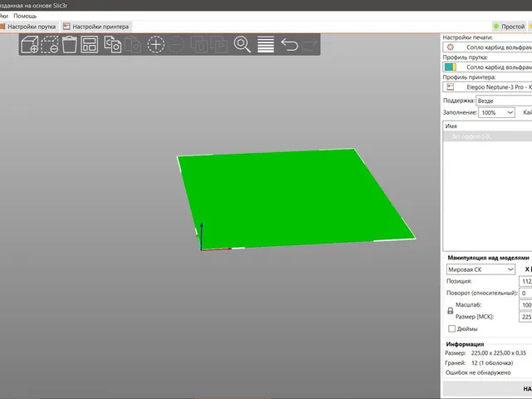
Task: Click the Add model cube icon
Action: coord(30,44)
